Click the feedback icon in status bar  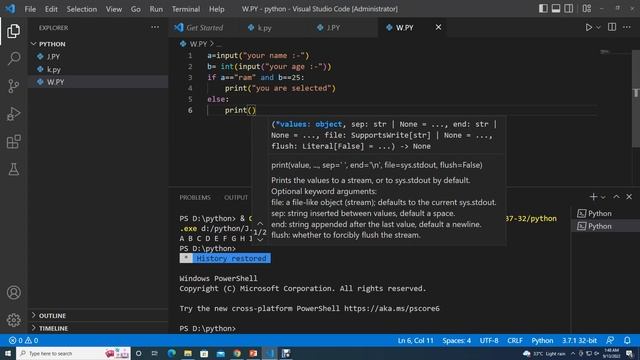(x=610, y=340)
